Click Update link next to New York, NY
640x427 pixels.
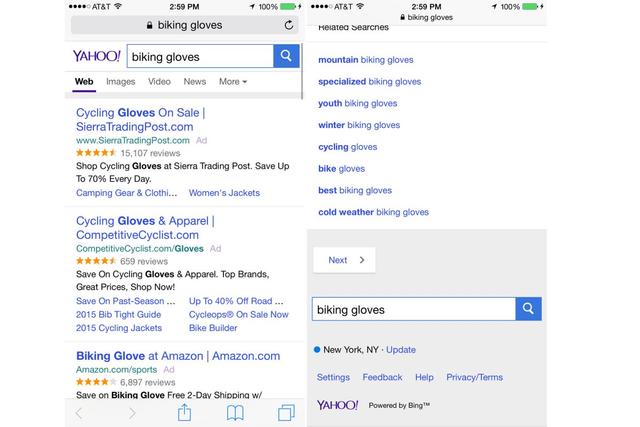coord(401,350)
